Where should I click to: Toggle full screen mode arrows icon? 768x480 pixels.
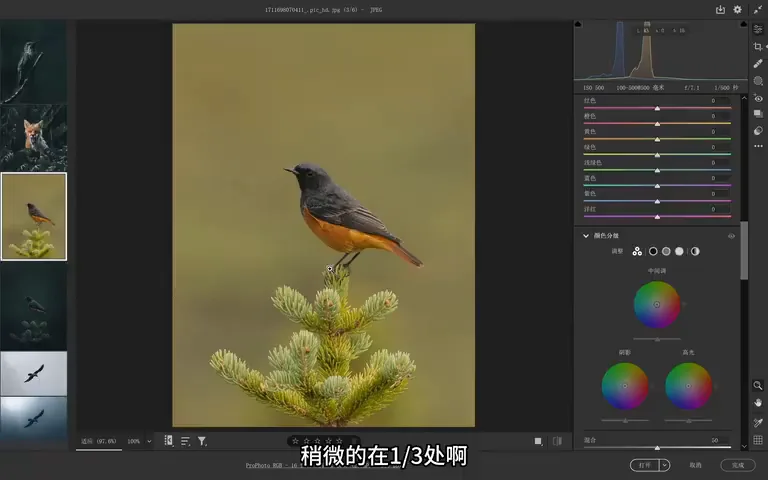758,9
